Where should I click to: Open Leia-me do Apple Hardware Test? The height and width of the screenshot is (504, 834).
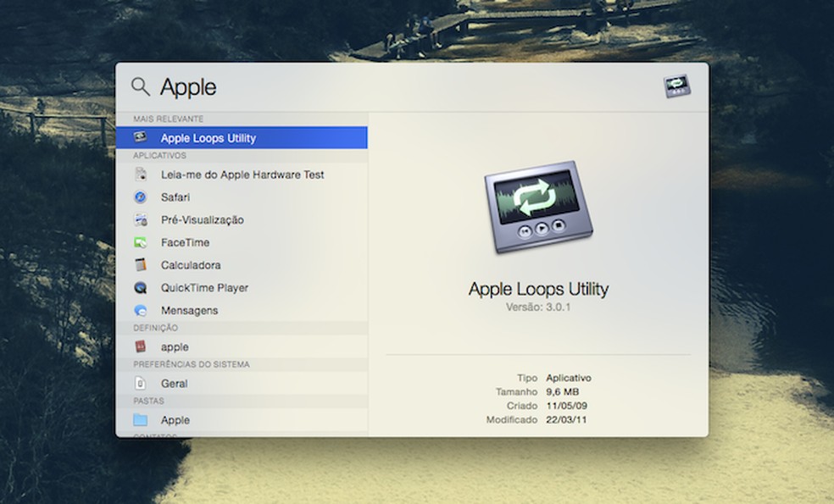tap(242, 174)
